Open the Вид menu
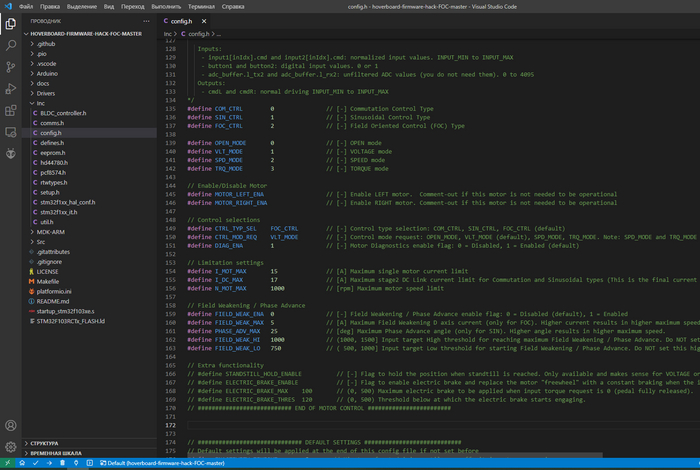The width and height of the screenshot is (700, 470). click(108, 5)
